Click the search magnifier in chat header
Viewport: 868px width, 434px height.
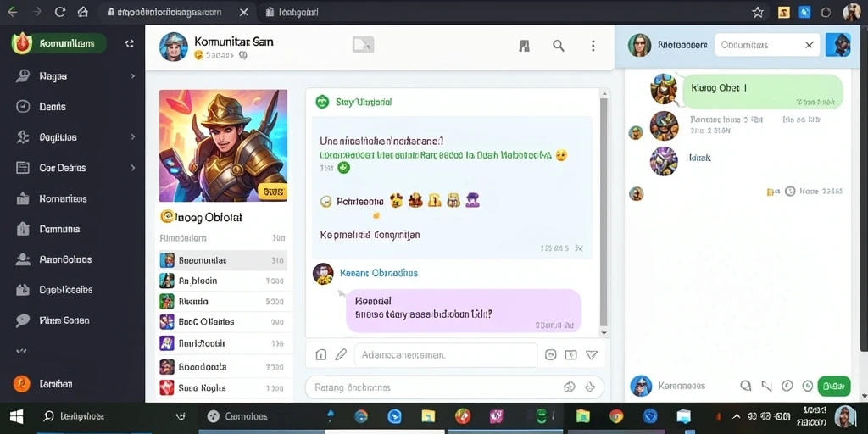[x=558, y=46]
